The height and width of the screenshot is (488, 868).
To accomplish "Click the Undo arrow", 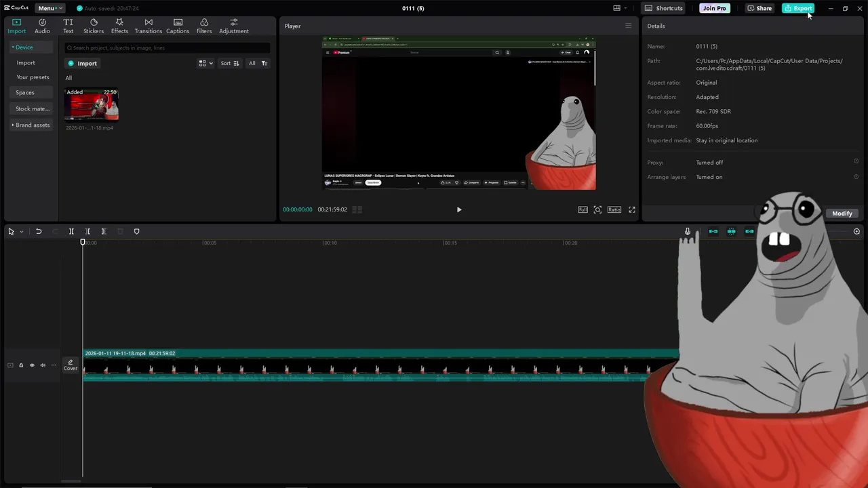I will tap(39, 232).
